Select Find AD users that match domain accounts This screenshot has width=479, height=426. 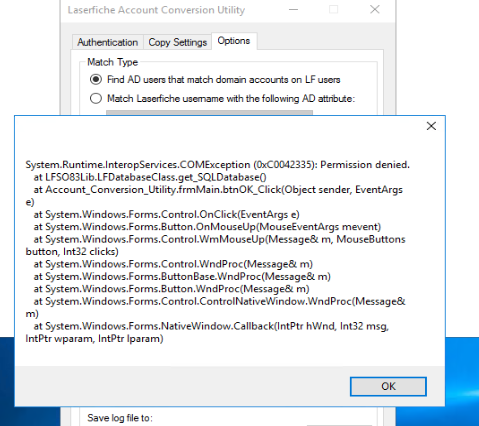pyautogui.click(x=215, y=80)
